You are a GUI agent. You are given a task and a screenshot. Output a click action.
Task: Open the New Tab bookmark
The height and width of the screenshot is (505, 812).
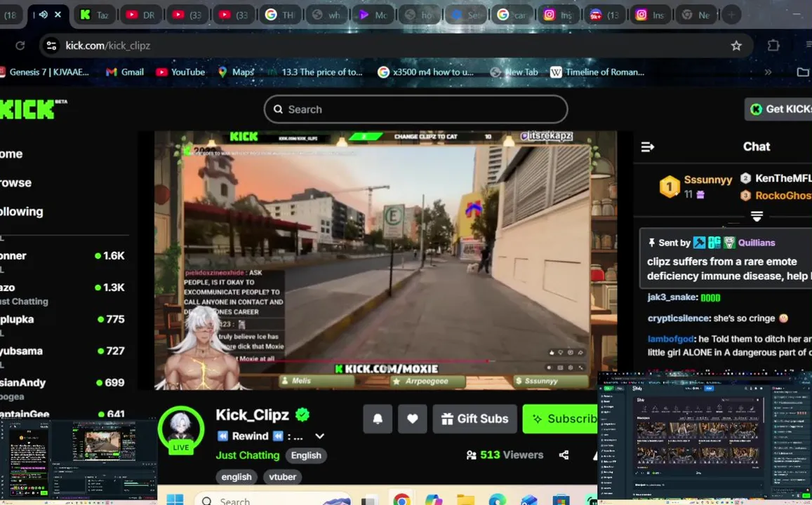(514, 72)
